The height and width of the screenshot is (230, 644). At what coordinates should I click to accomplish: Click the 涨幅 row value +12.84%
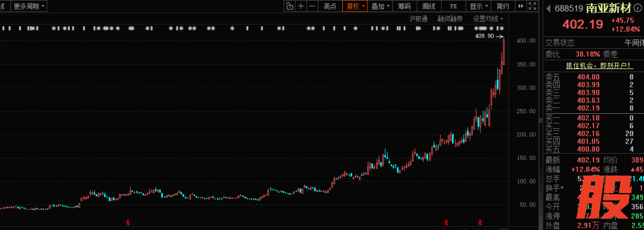click(585, 170)
